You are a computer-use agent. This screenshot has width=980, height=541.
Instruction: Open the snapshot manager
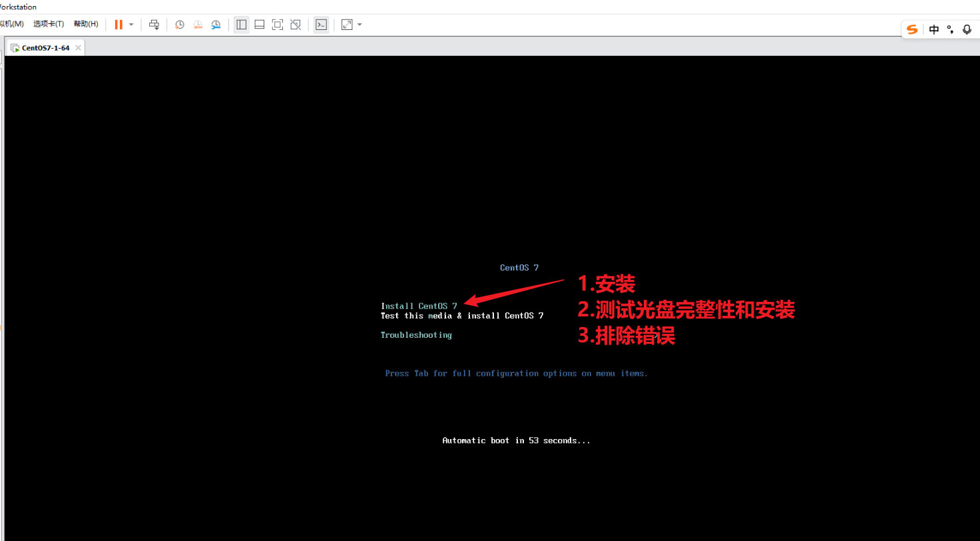click(x=216, y=25)
